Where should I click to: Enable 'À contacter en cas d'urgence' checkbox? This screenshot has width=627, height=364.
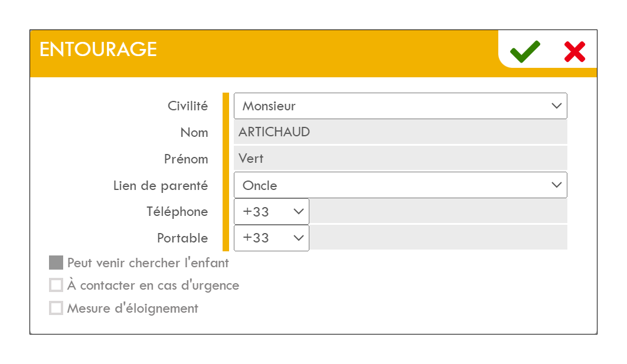coord(56,286)
